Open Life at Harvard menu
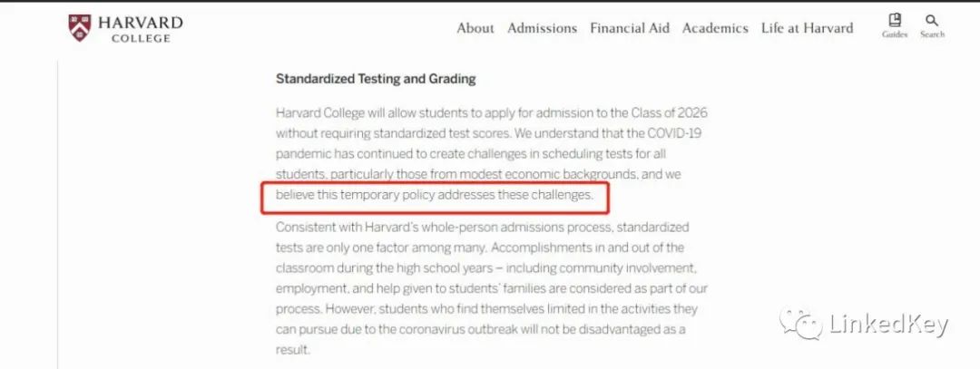The height and width of the screenshot is (369, 980). pyautogui.click(x=807, y=28)
